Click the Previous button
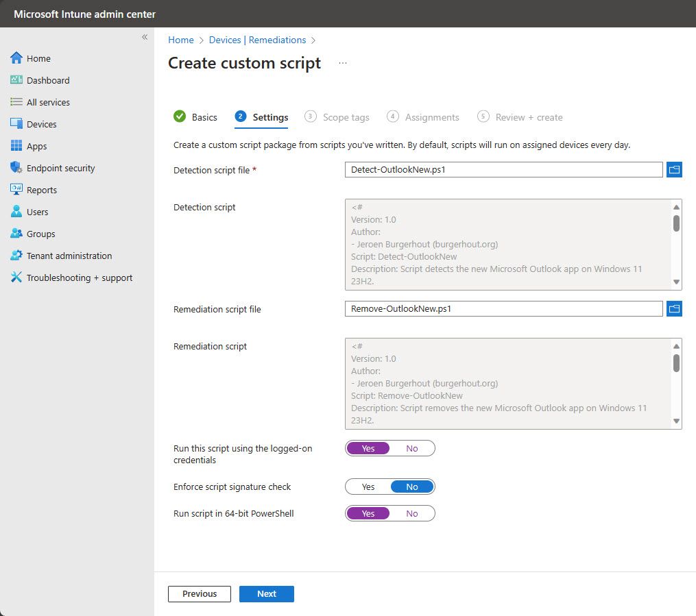The width and height of the screenshot is (696, 616). 200,594
